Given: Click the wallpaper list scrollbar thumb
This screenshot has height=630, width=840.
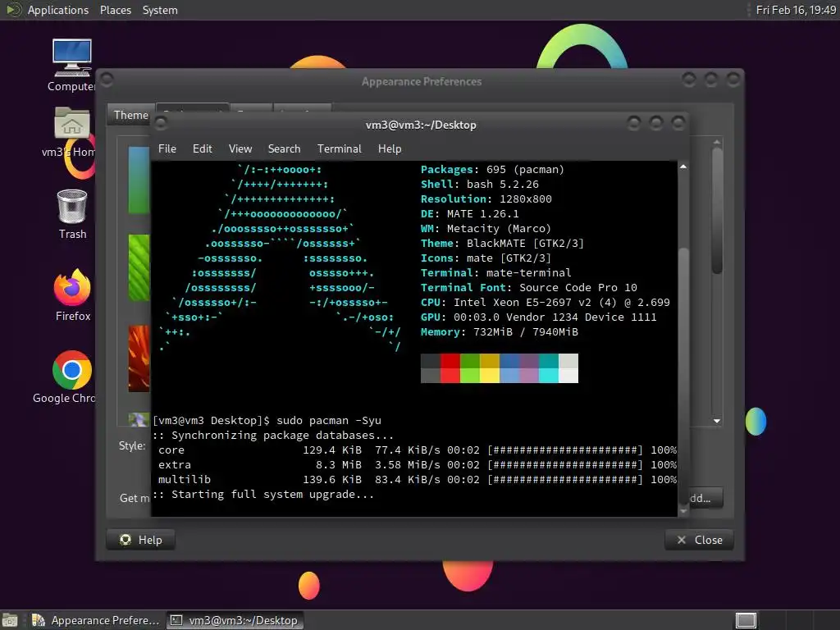Looking at the screenshot, I should 717,211.
